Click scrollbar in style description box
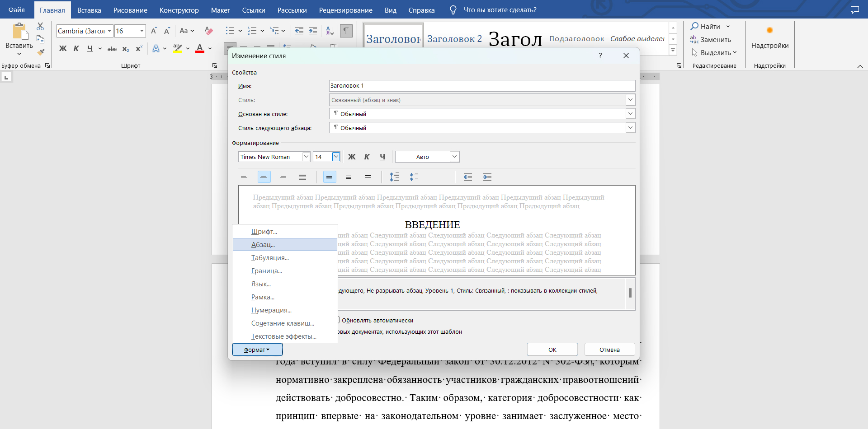The width and height of the screenshot is (868, 429). click(x=630, y=294)
